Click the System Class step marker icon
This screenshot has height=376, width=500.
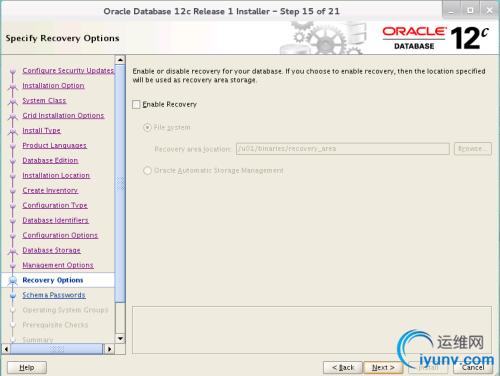click(13, 101)
